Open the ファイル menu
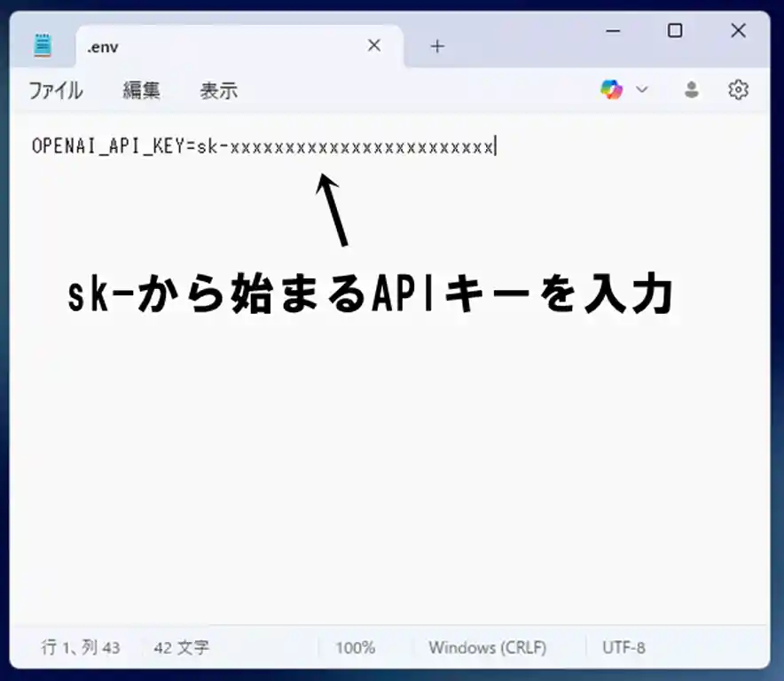This screenshot has width=784, height=681. (56, 90)
